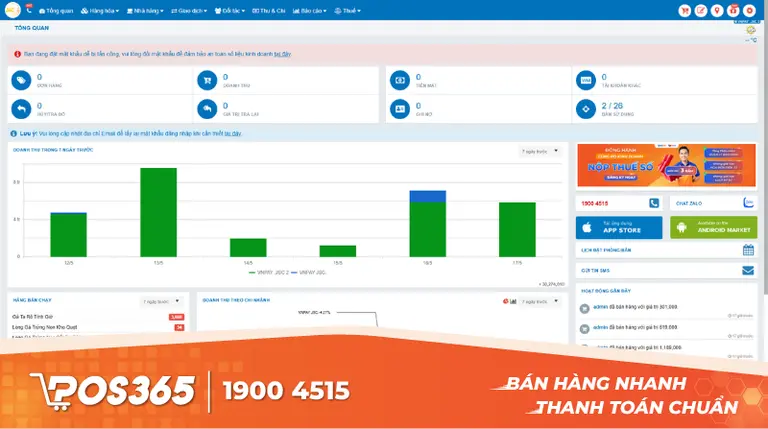
Task: Click the envelope icon for Gửi tin SMS
Action: click(748, 270)
